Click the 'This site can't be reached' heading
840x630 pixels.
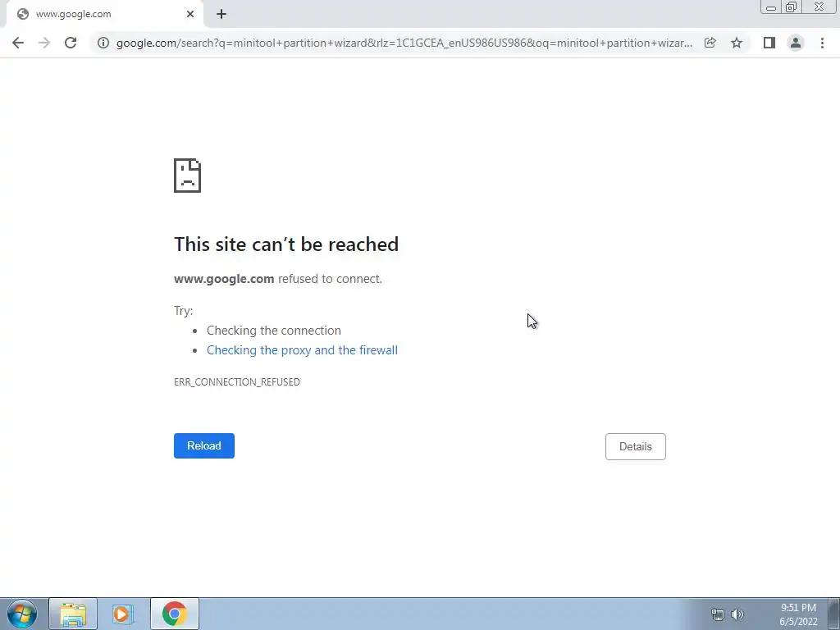pyautogui.click(x=286, y=244)
